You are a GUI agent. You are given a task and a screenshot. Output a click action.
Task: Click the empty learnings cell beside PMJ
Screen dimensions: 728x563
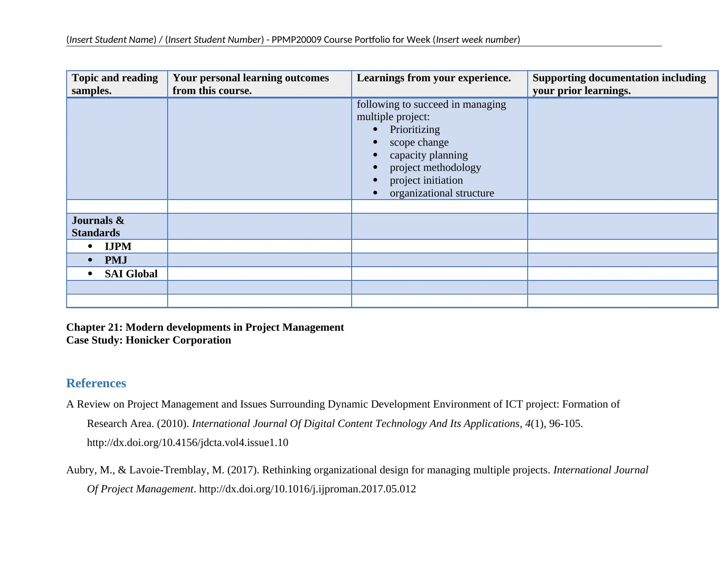coord(439,260)
